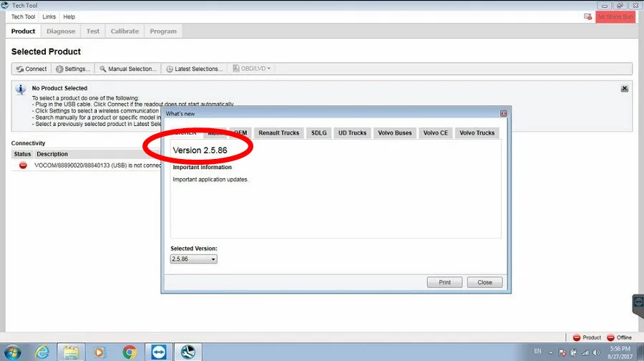Show hidden system tray icons
Screen dimensions: 644x361
pyautogui.click(x=551, y=352)
